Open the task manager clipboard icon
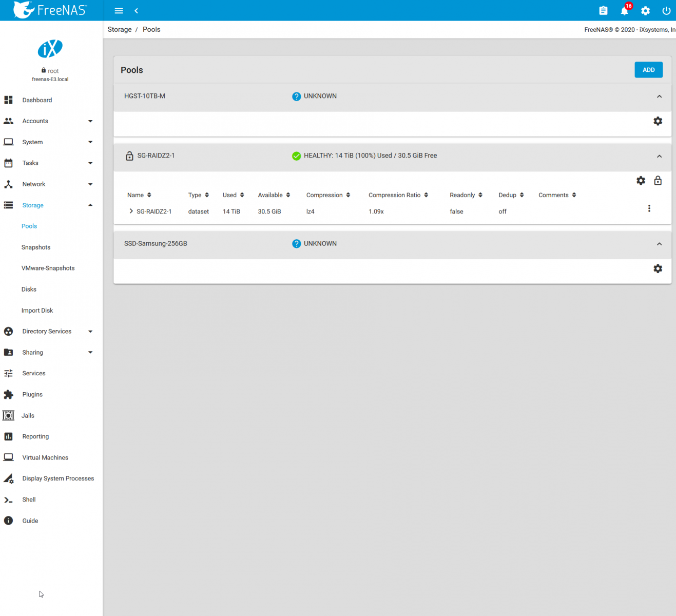The image size is (676, 616). point(603,11)
